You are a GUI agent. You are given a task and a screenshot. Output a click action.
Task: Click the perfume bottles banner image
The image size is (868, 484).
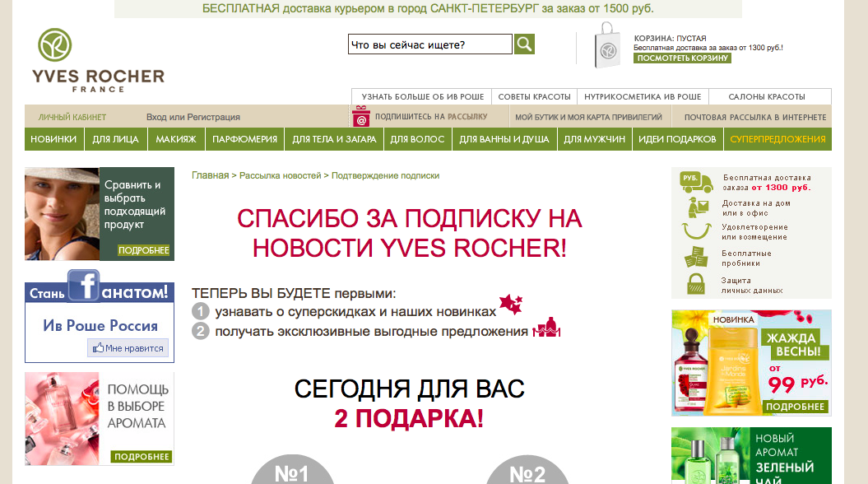pyautogui.click(x=62, y=419)
